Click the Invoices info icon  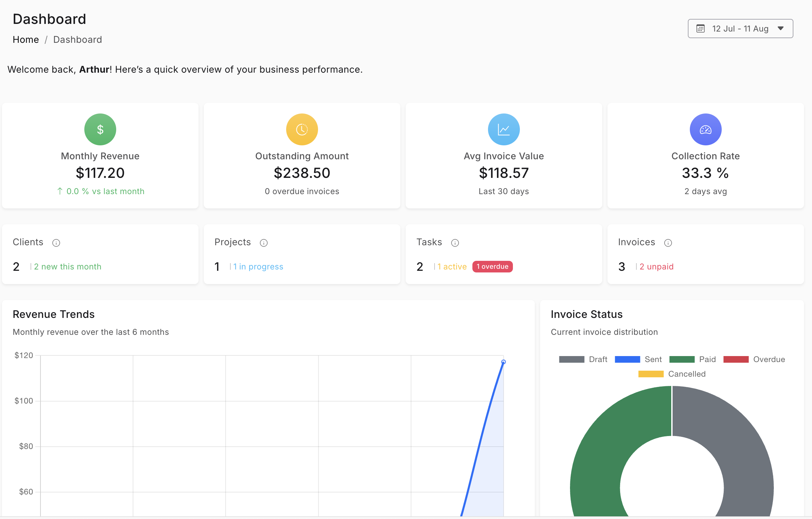coord(668,243)
